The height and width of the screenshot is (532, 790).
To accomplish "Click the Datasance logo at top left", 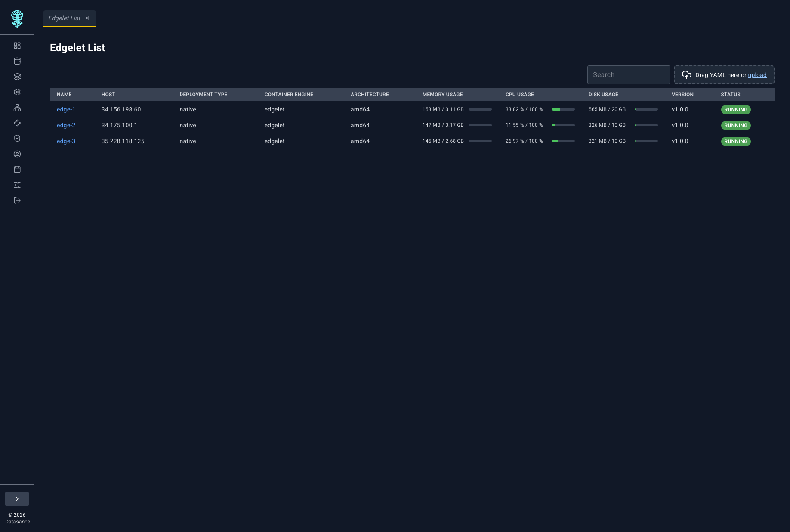I will pyautogui.click(x=17, y=18).
